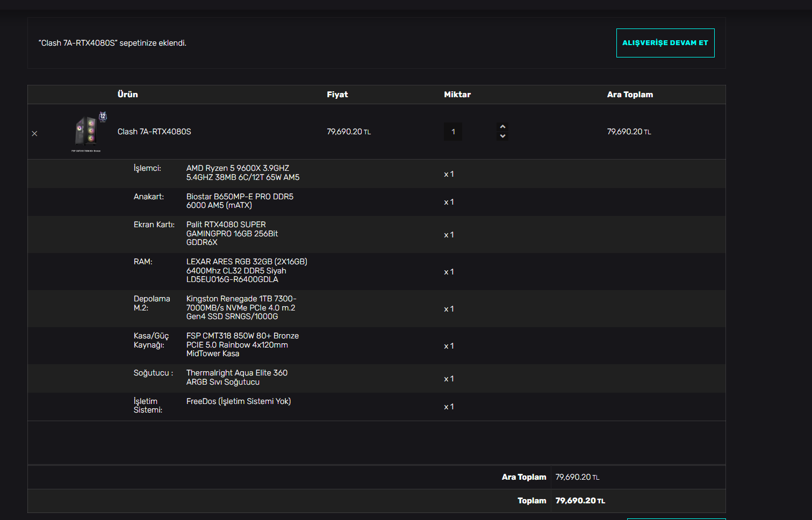Select the LEXAR ARES RGB 32GB RAM text
The image size is (812, 520).
pyautogui.click(x=247, y=271)
